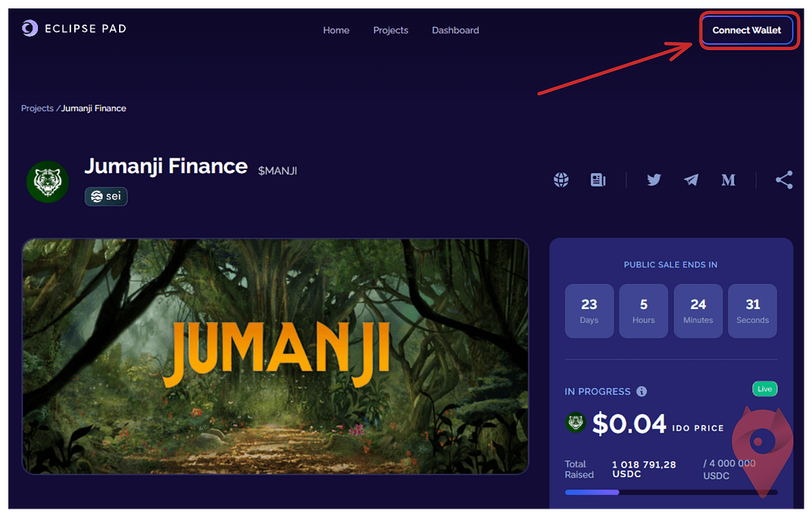Click the / 4 000 000 USDC goal text
812x517 pixels.
(729, 469)
